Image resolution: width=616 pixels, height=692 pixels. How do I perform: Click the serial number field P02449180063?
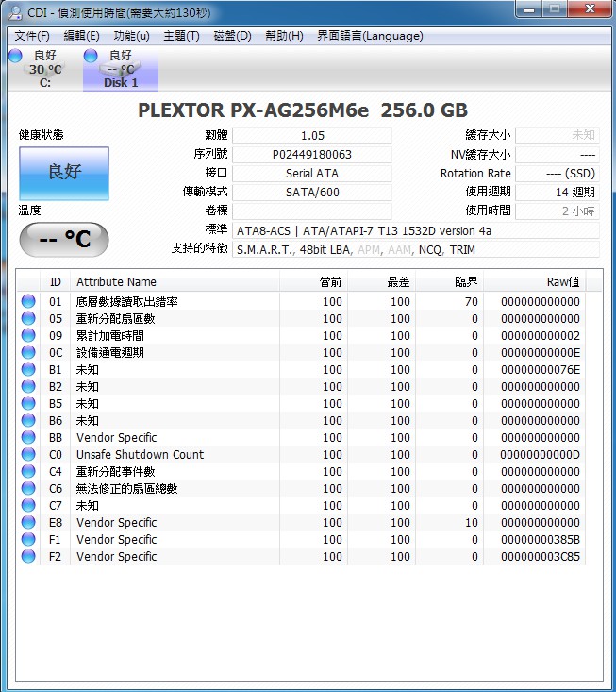(312, 155)
